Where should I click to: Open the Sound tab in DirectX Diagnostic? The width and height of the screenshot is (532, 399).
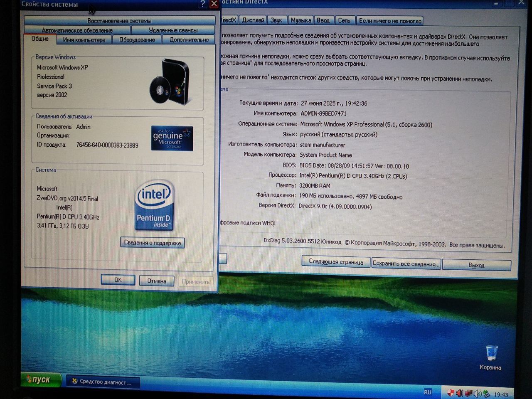(276, 20)
